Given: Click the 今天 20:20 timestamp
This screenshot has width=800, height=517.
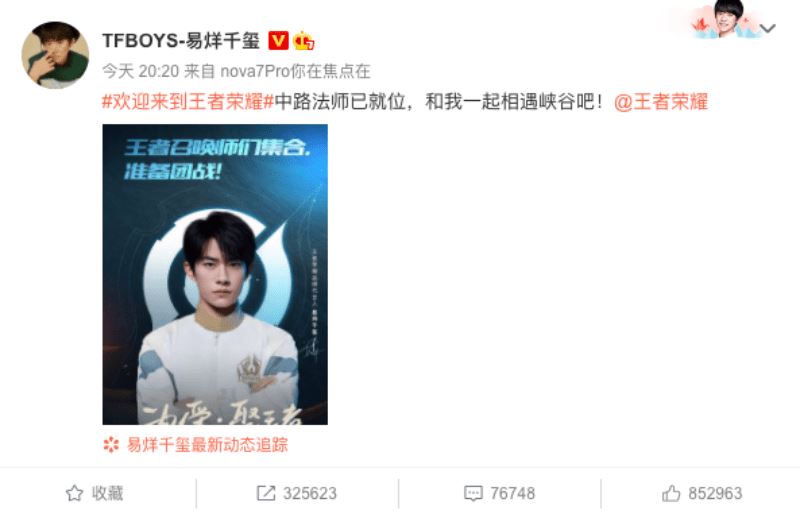Looking at the screenshot, I should (140, 71).
